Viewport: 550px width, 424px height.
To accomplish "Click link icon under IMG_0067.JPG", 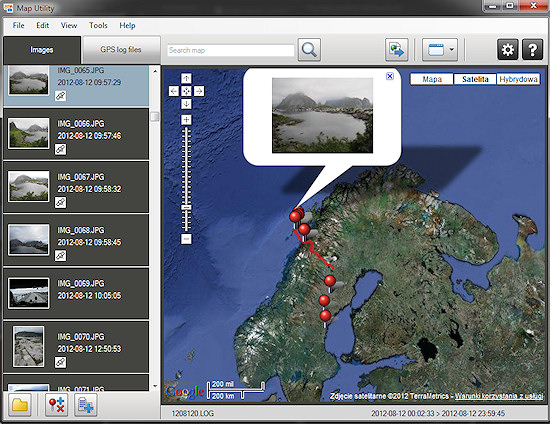I will pyautogui.click(x=60, y=202).
